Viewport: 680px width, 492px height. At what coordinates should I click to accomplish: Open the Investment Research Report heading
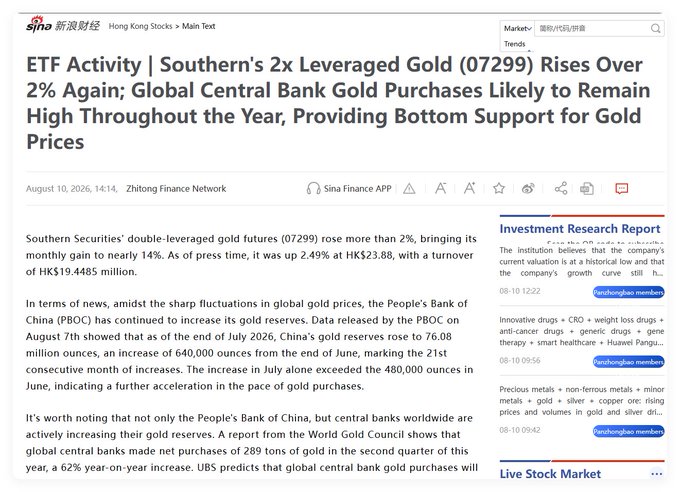[580, 229]
